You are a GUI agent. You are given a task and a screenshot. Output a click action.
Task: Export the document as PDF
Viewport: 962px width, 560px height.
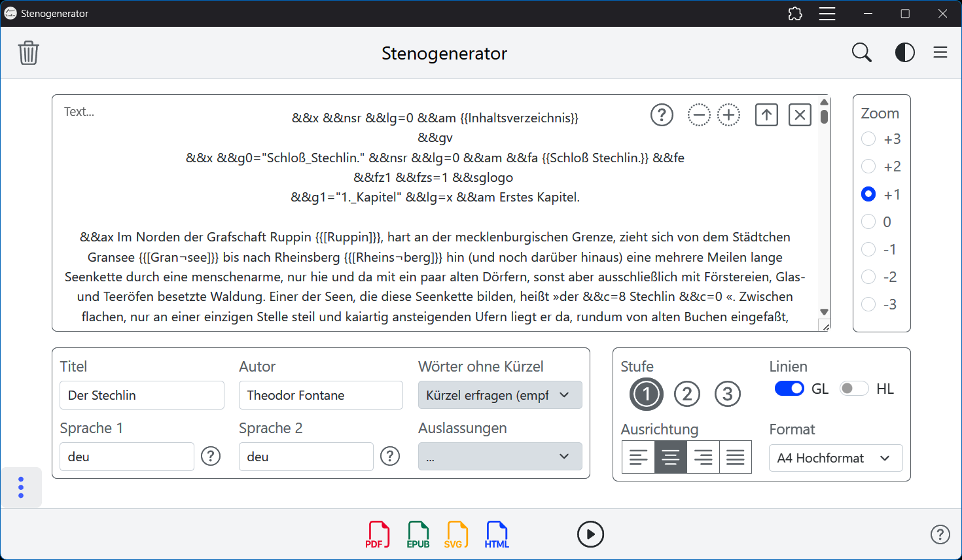tap(378, 534)
